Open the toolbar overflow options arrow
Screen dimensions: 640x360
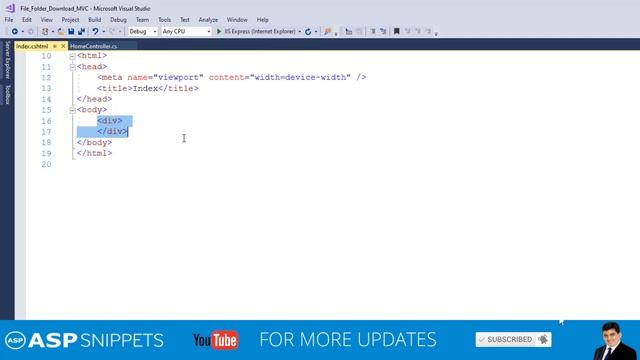[x=436, y=33]
